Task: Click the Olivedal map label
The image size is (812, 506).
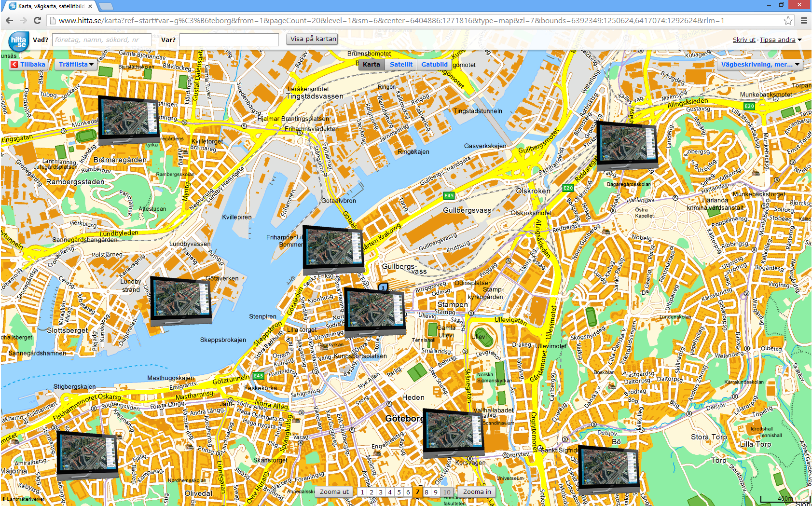Action: [198, 493]
